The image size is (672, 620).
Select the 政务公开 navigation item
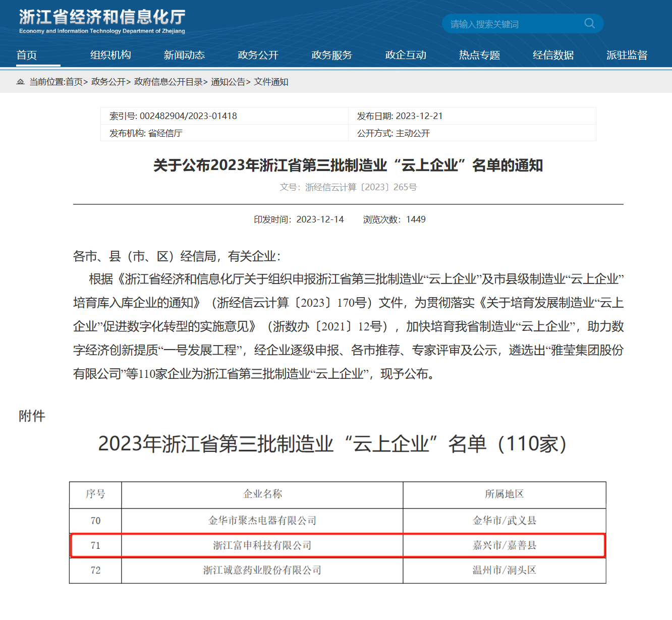click(258, 55)
